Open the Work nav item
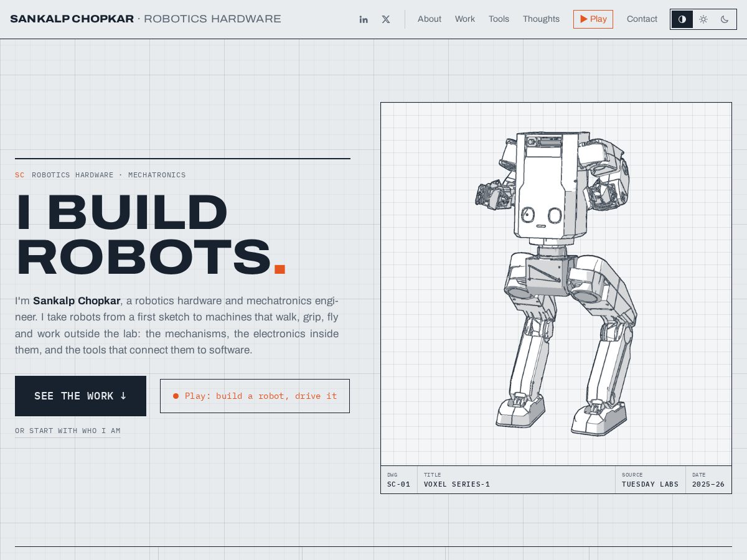 click(465, 19)
